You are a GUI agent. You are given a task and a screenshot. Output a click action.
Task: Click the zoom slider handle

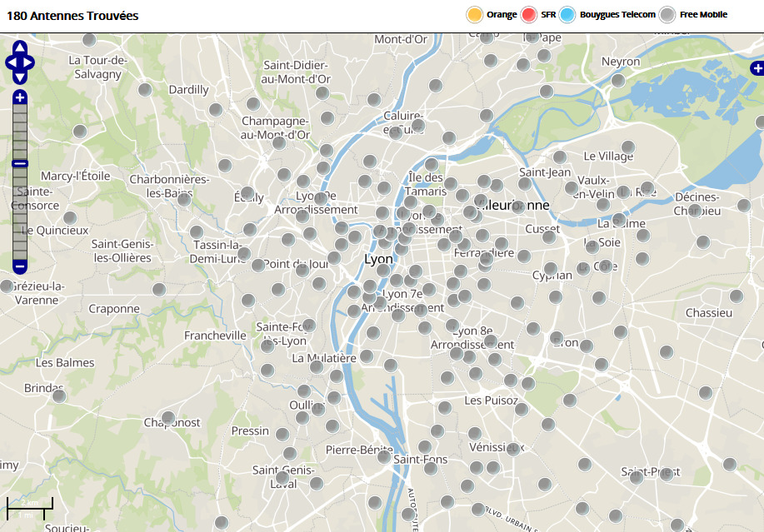[x=20, y=164]
